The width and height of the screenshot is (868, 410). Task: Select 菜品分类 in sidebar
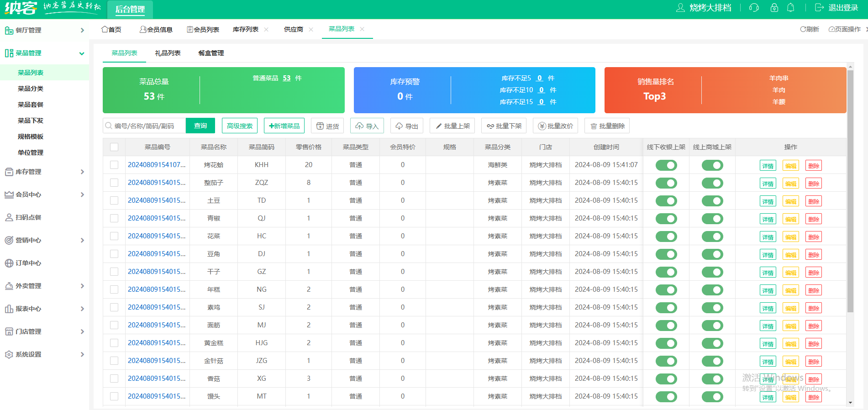click(x=31, y=89)
